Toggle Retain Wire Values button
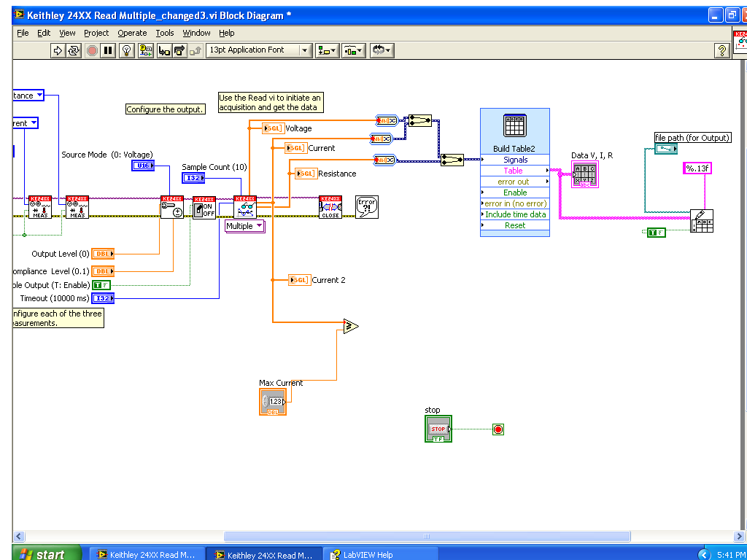The width and height of the screenshot is (747, 560). [145, 50]
